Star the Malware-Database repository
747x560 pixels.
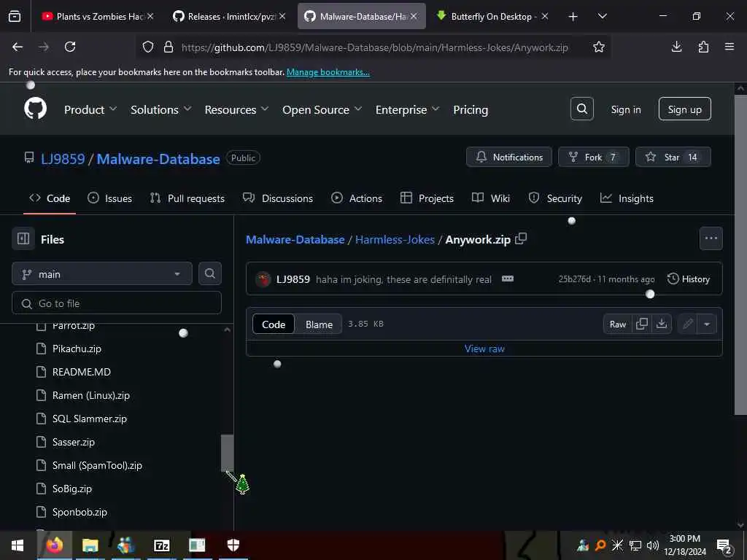tap(673, 157)
